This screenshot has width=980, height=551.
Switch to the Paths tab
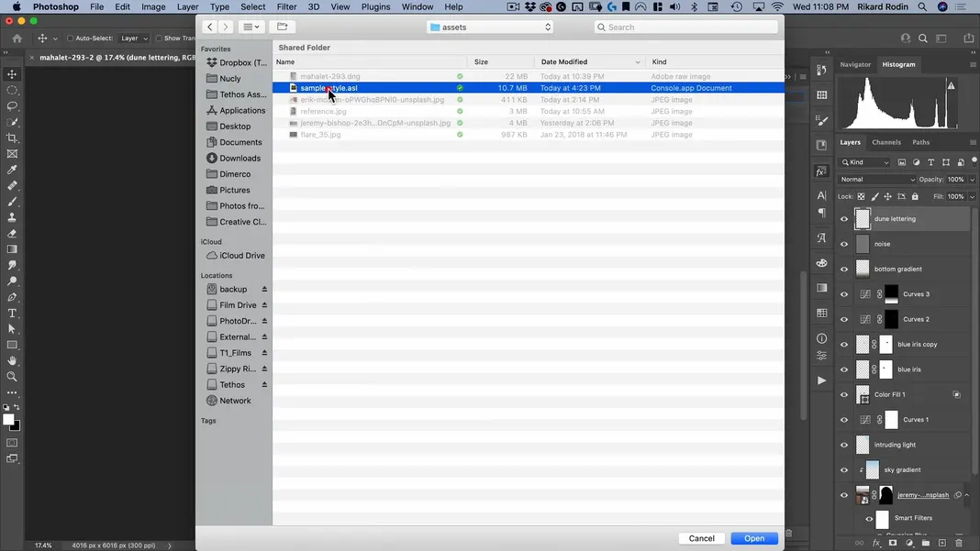[x=920, y=142]
